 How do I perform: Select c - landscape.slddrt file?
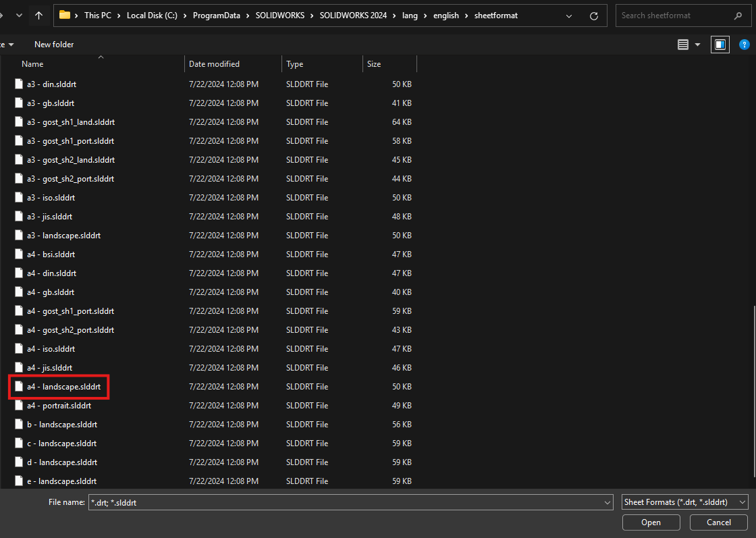[x=61, y=443]
